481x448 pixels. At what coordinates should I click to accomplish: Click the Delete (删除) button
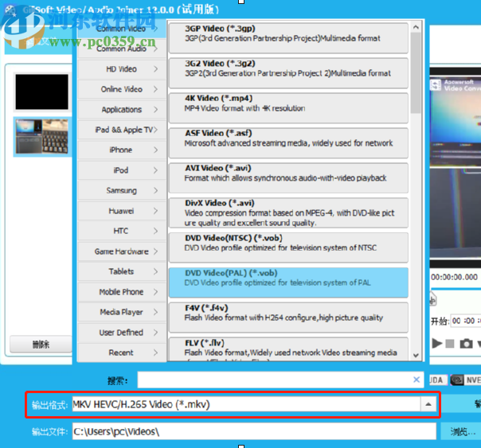tap(41, 345)
